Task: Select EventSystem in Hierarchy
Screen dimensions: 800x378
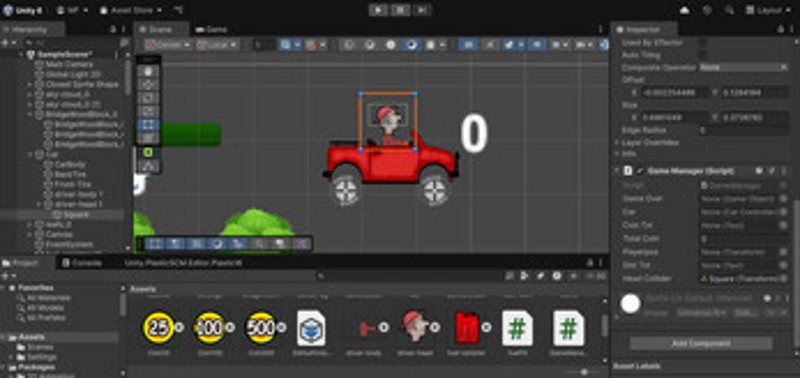Action: click(x=69, y=244)
